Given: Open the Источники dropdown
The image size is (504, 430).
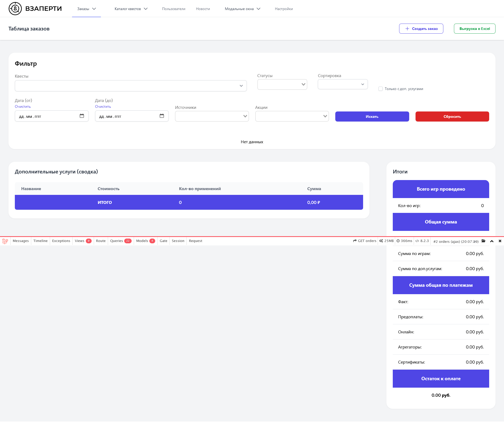Looking at the screenshot, I should click(212, 116).
